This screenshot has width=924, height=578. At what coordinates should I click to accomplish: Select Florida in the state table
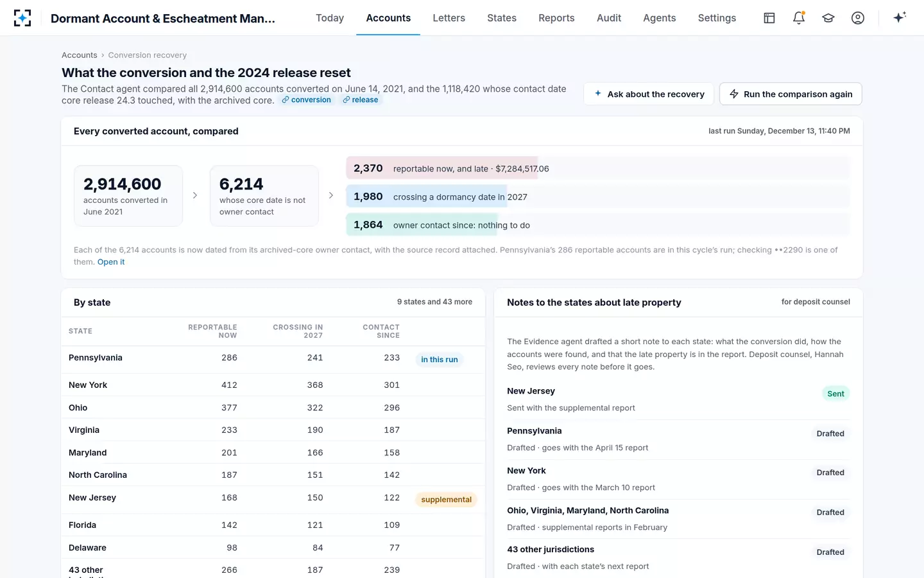coord(273,525)
